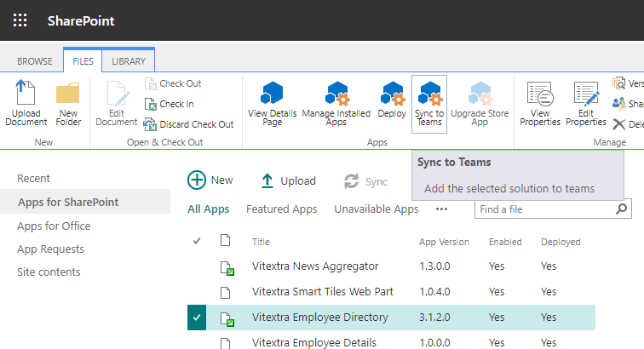Open Vitextra Employee Directory app
This screenshot has width=644, height=349.
[x=320, y=317]
